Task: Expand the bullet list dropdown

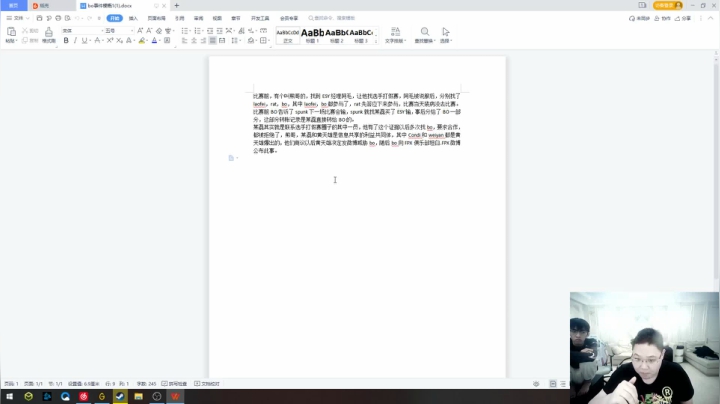Action: point(189,31)
